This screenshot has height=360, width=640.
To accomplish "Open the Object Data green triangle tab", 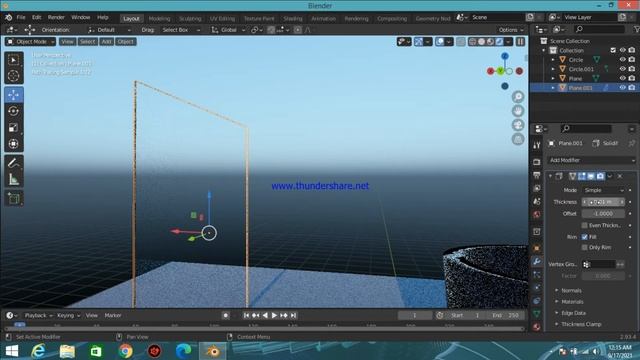I will point(537,313).
